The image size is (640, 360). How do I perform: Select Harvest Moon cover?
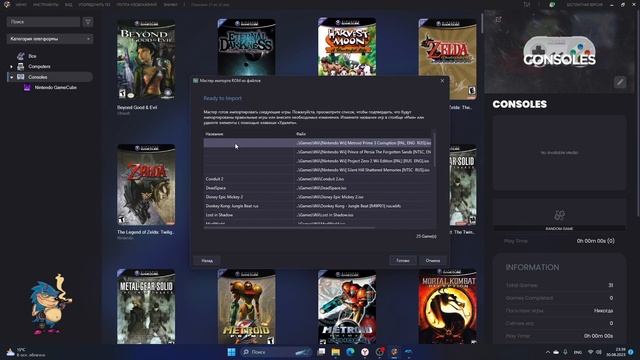coord(347,47)
